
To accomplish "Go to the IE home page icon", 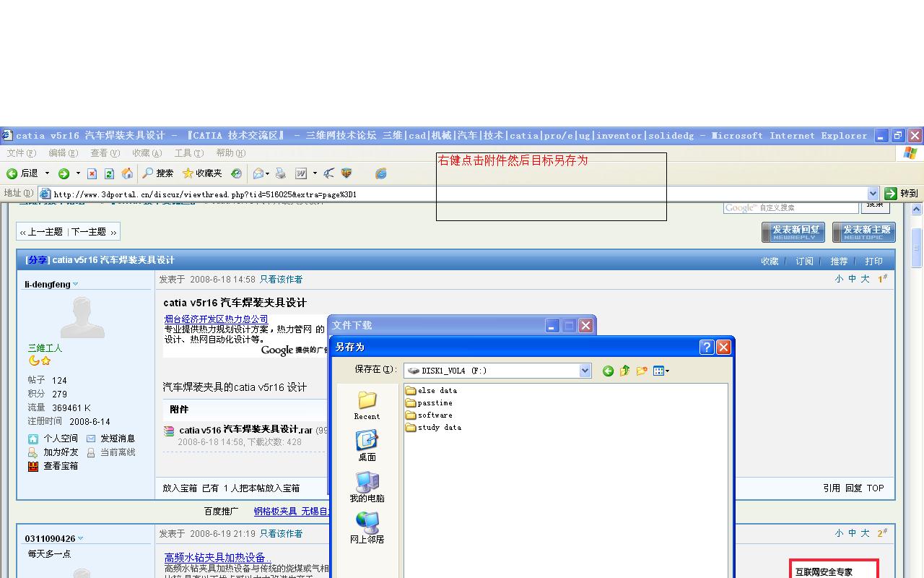I will coord(127,173).
